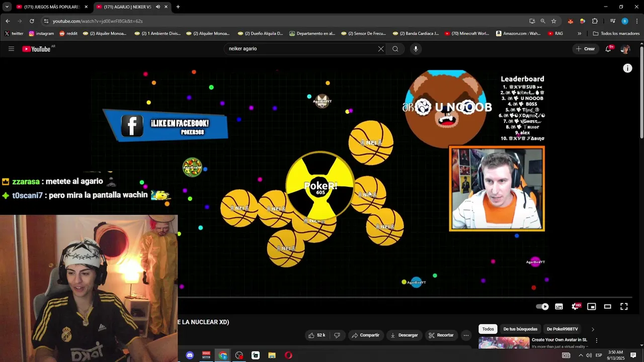Screen dimensions: 644x362
Task: Open Discord from the taskbar
Action: coord(190,355)
